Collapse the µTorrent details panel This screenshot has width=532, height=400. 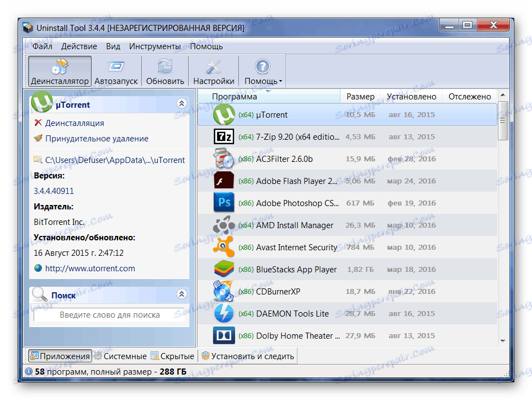tap(182, 103)
